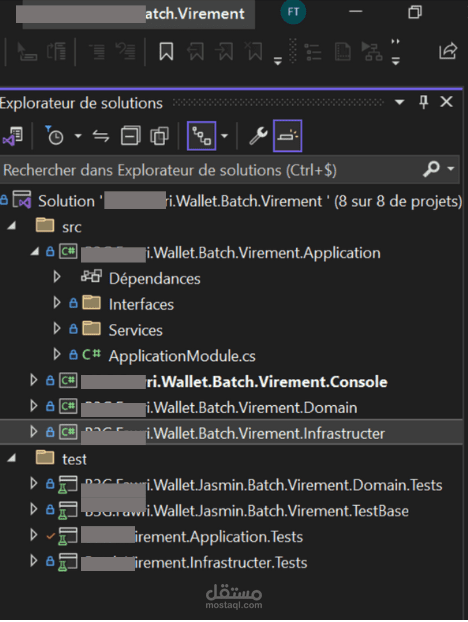Open pending changes filter clock icon
468x622 pixels.
(x=54, y=136)
